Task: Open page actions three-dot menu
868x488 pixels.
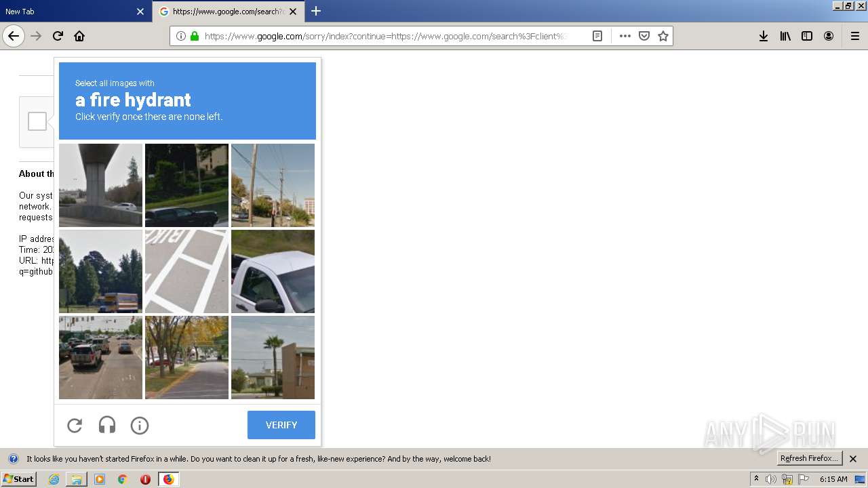Action: coord(625,36)
